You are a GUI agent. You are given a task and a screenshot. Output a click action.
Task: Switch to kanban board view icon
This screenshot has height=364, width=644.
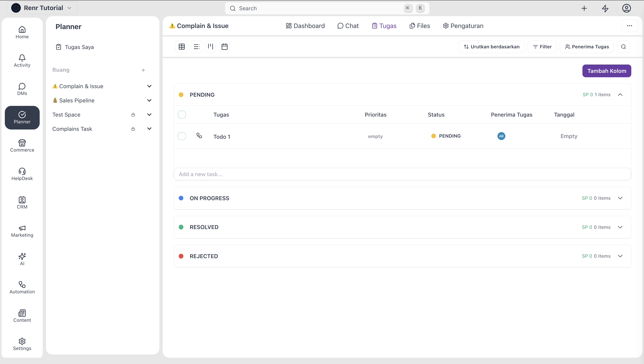pos(211,47)
